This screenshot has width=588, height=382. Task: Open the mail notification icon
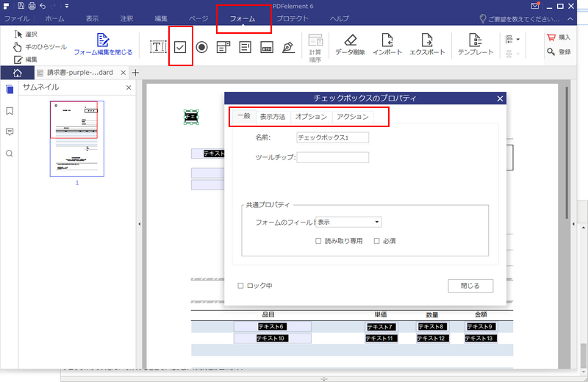click(x=535, y=6)
